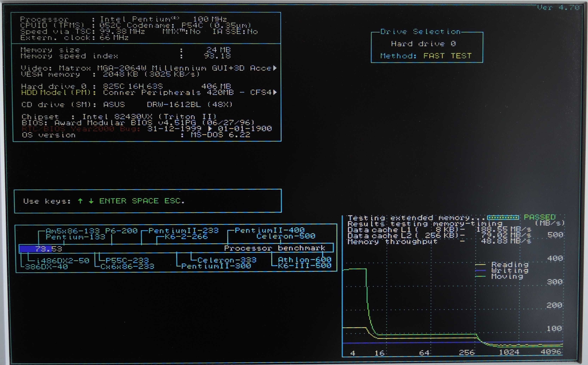Click the Conner Peripherals 420MB model text
The height and width of the screenshot is (365, 588).
(x=168, y=92)
